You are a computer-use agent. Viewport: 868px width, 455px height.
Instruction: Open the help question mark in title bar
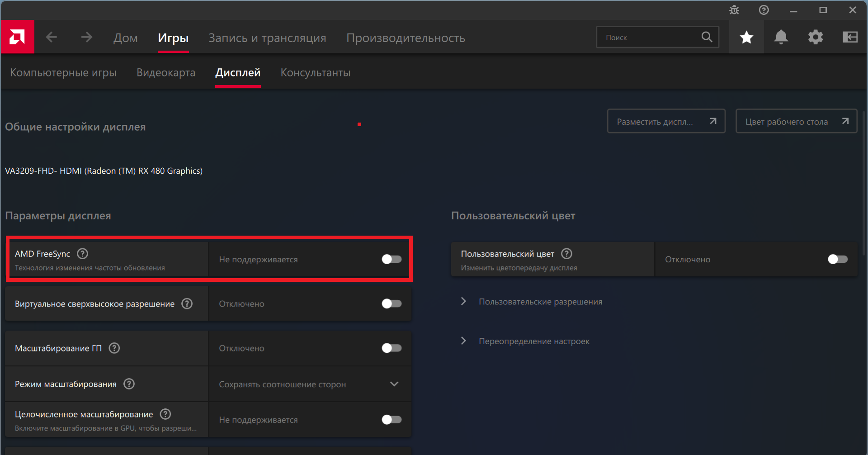[x=764, y=10]
